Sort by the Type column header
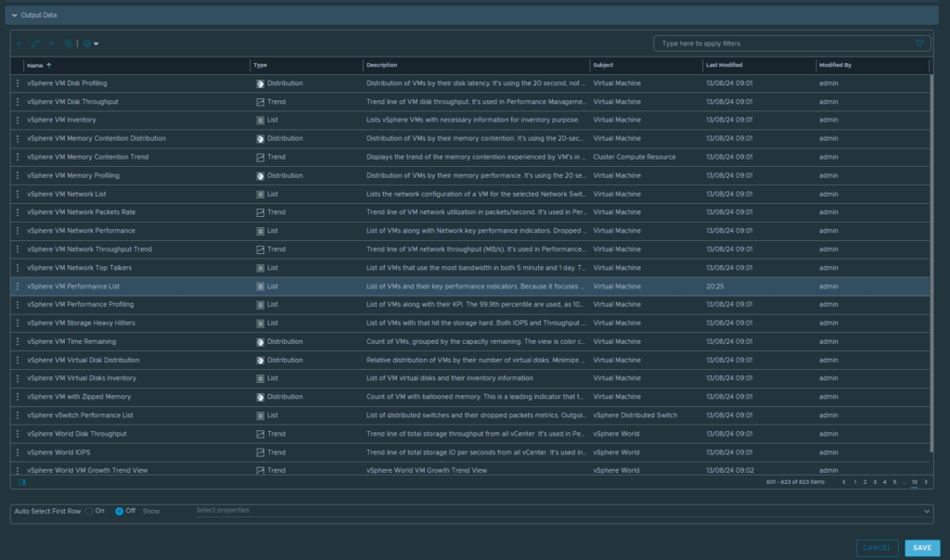This screenshot has width=950, height=560. pyautogui.click(x=260, y=66)
